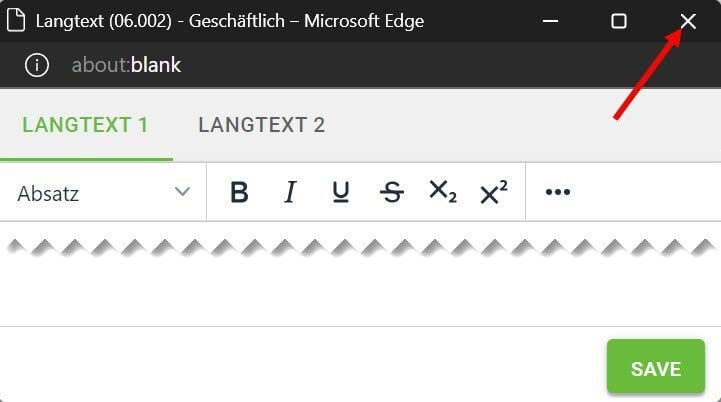
Task: Open the Absatz paragraph style dropdown
Action: (x=90, y=193)
